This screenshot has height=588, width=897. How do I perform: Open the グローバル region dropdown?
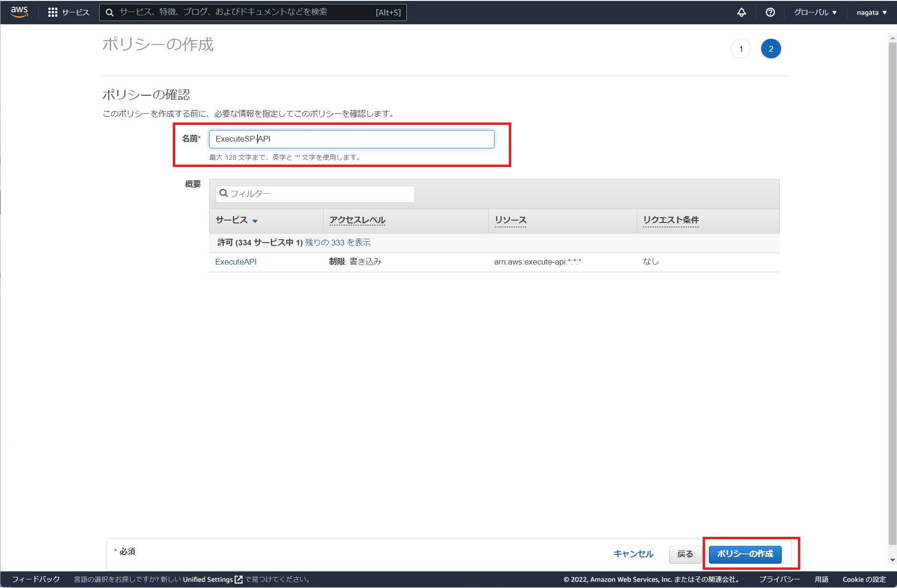click(x=815, y=12)
